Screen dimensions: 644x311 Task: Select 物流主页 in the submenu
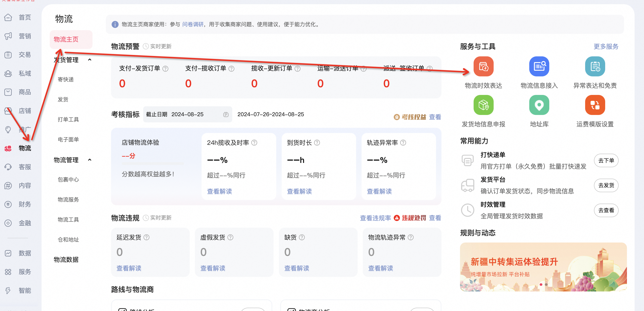coord(71,39)
